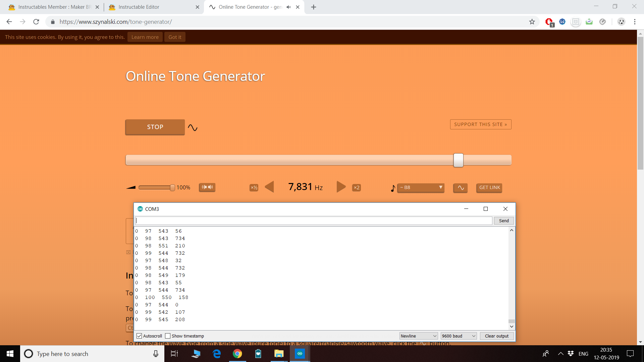Click the musical note icon
The width and height of the screenshot is (644, 362).
393,188
